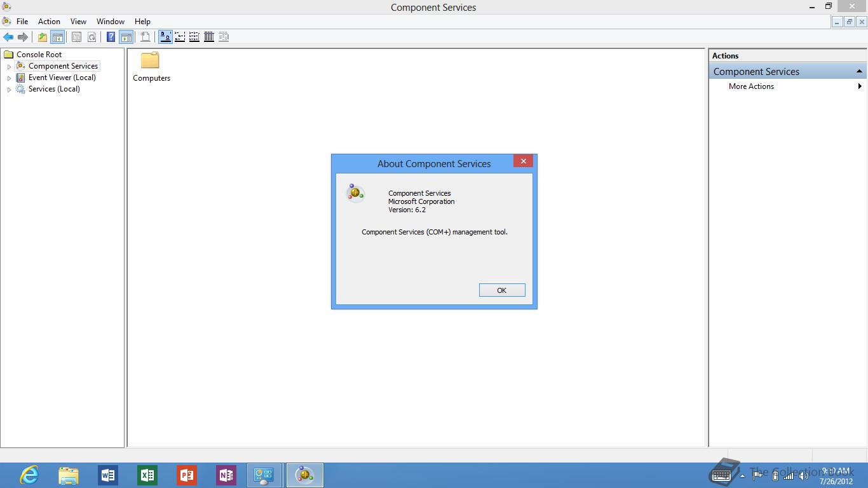Open the touch keyboard from the taskbar
868x488 pixels.
[x=722, y=475]
